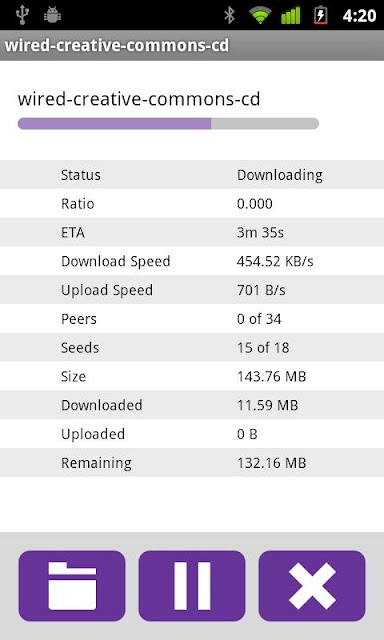This screenshot has height=640, width=384.
Task: Tap the Wi-Fi signal icon
Action: [260, 15]
